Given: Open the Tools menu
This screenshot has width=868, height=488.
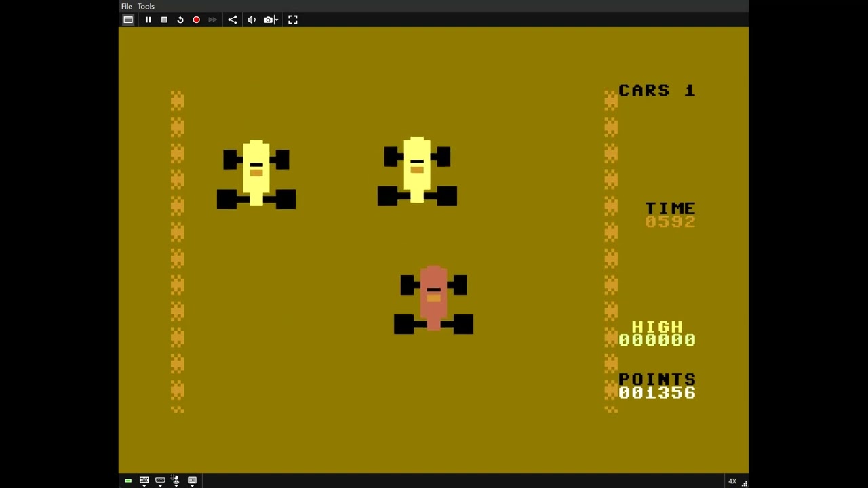Looking at the screenshot, I should coord(146,6).
